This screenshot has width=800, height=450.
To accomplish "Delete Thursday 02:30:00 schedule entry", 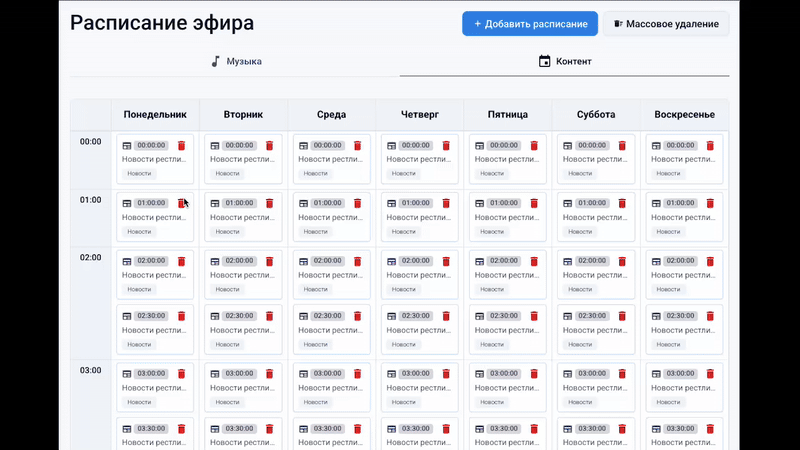I will (x=446, y=315).
